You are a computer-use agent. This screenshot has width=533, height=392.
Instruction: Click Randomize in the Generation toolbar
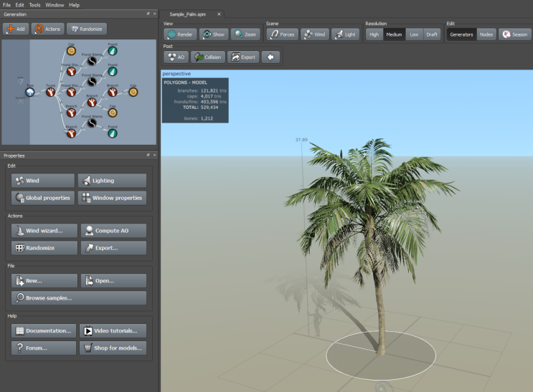tap(87, 29)
